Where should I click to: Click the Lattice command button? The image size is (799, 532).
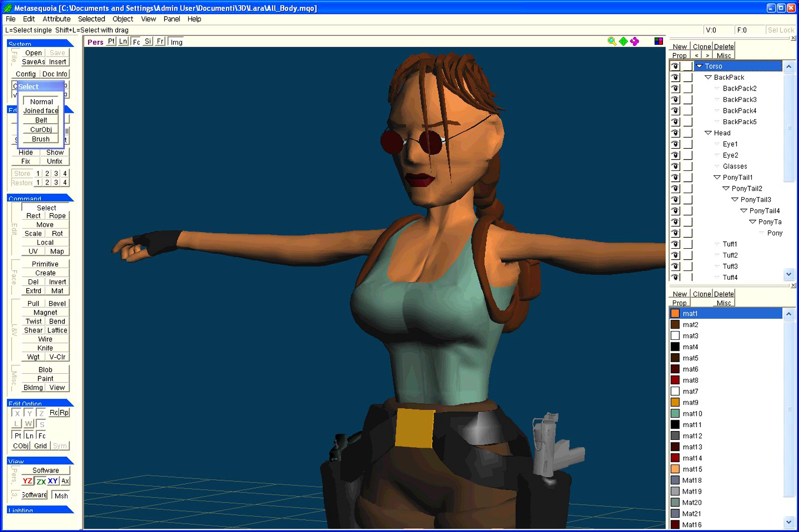(57, 330)
